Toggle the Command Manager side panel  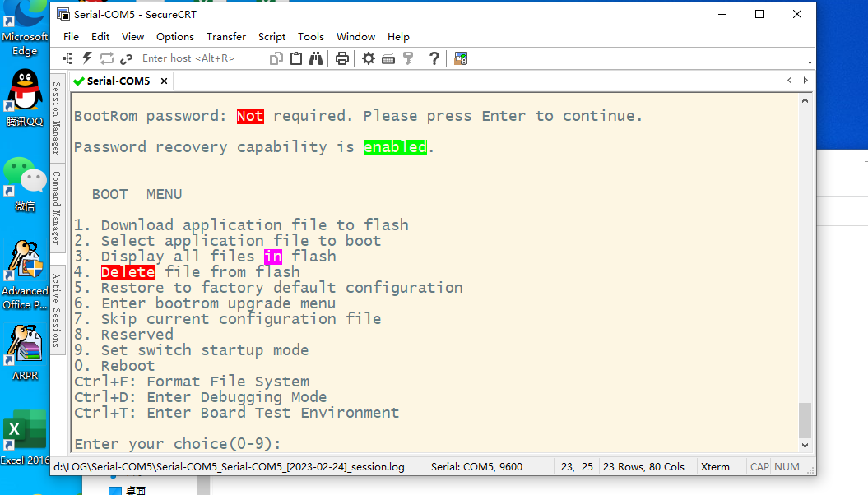pos(57,207)
